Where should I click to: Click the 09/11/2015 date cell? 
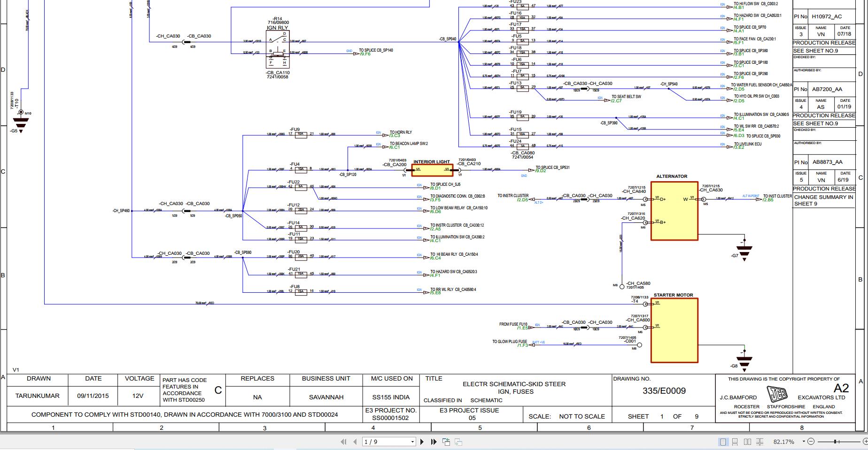click(93, 396)
